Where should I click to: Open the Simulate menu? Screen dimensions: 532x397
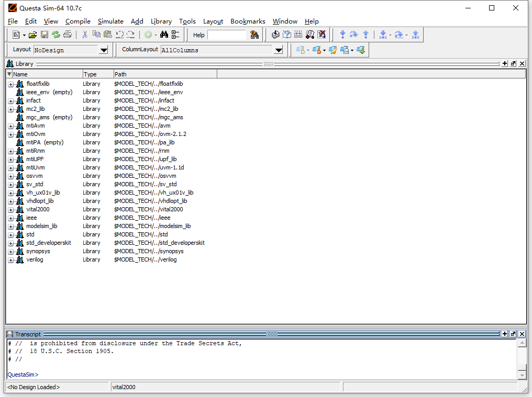point(110,21)
